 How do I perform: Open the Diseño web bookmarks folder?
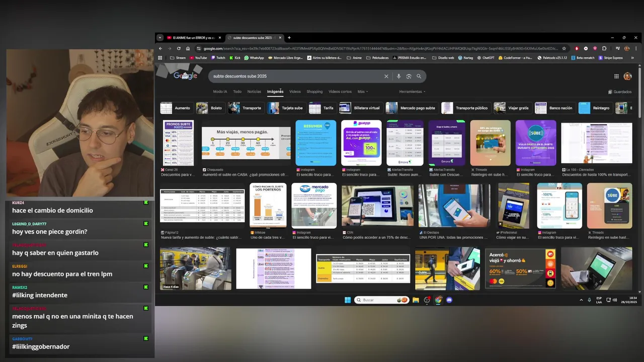point(443,58)
